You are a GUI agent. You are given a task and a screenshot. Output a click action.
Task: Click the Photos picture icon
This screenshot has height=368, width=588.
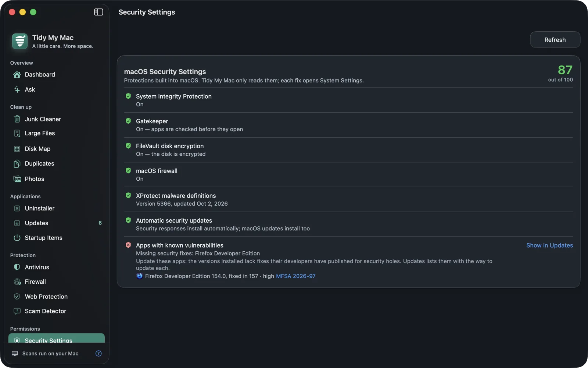(17, 179)
